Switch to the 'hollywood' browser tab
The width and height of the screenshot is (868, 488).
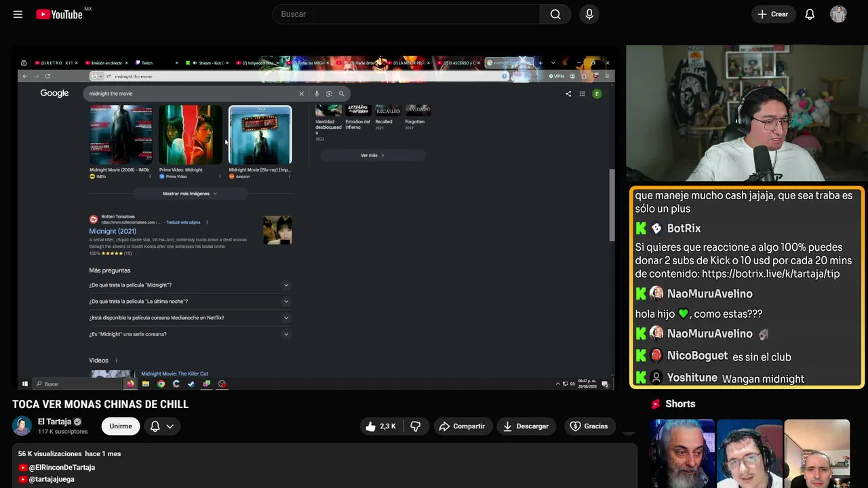(257, 63)
